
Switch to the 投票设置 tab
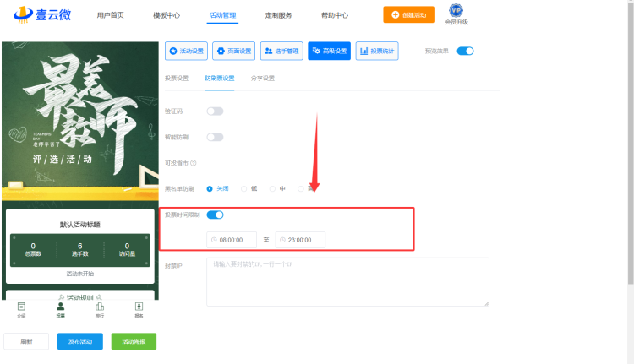(176, 78)
